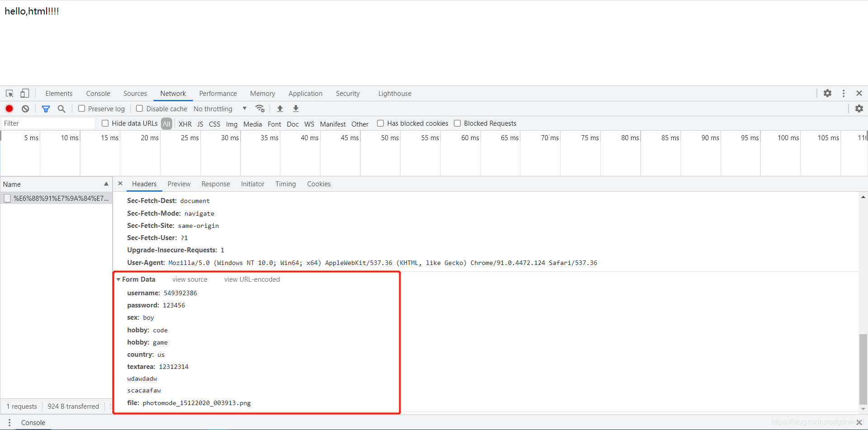Collapse the Form Data section
Screen dimensions: 868x430
coord(118,279)
